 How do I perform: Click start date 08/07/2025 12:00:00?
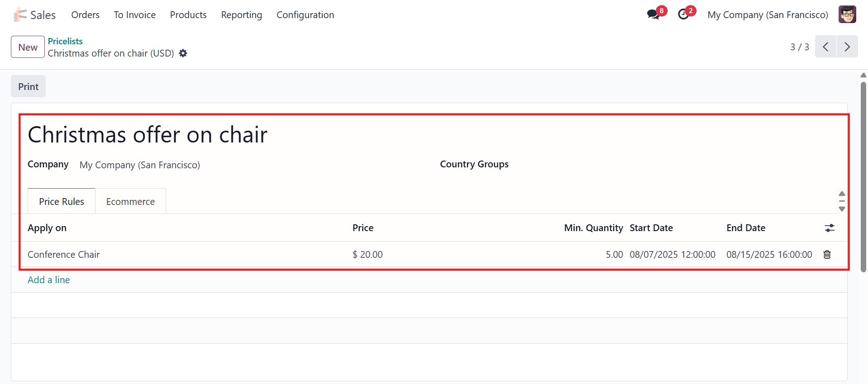[672, 255]
